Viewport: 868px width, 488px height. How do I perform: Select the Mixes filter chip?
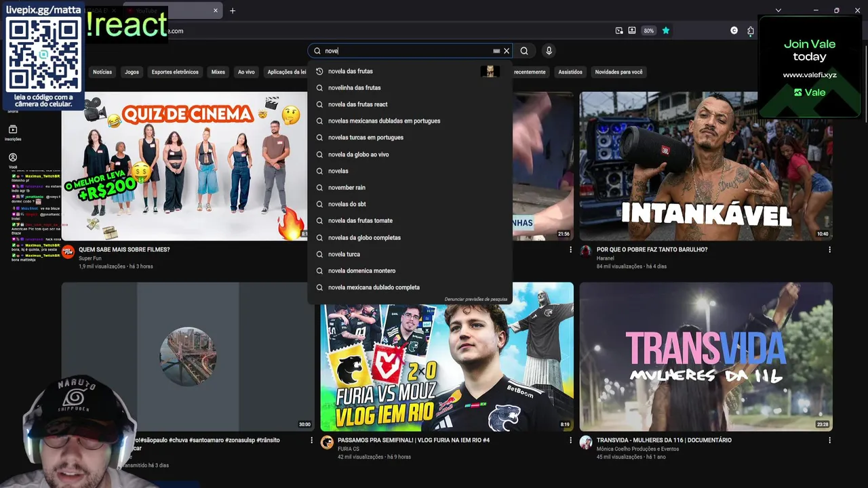(x=218, y=72)
